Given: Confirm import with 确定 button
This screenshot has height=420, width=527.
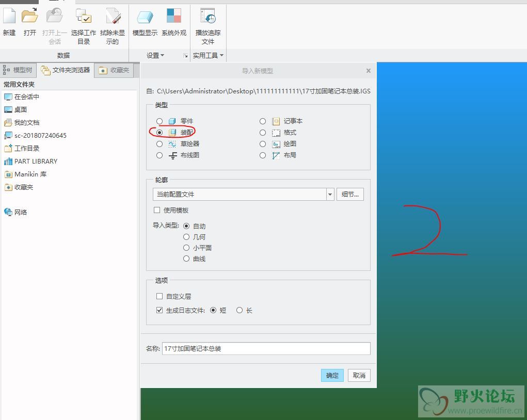Looking at the screenshot, I should (x=332, y=375).
